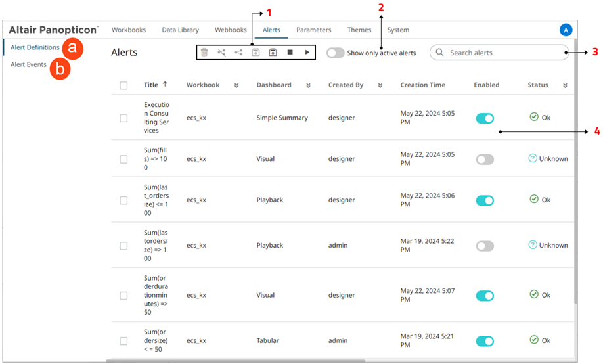This screenshot has height=364, width=603.
Task: Disable the Execution Consulting Services alert toggle
Action: (x=485, y=118)
